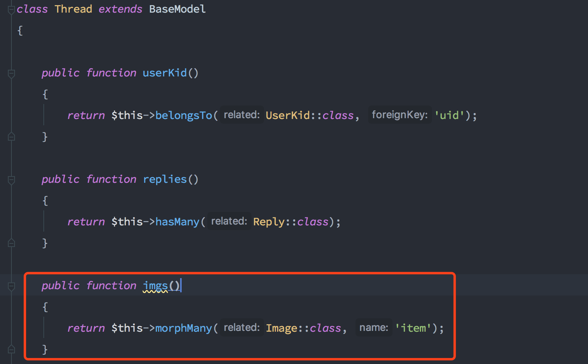Collapse the imgs method via its fold arrow
The image size is (588, 364).
(11, 285)
